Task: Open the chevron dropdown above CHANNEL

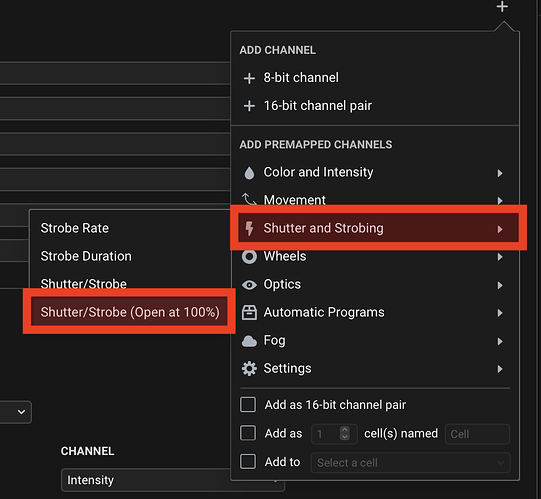Action: click(21, 412)
